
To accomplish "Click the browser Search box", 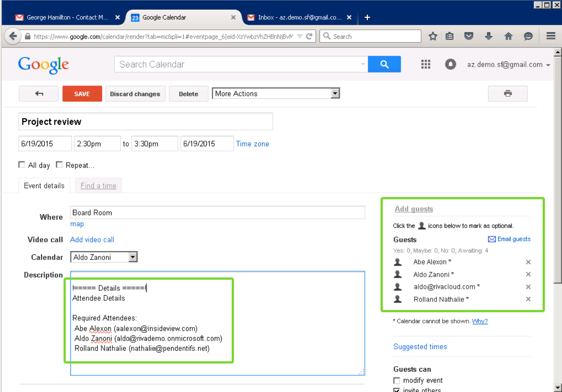I will tap(370, 36).
